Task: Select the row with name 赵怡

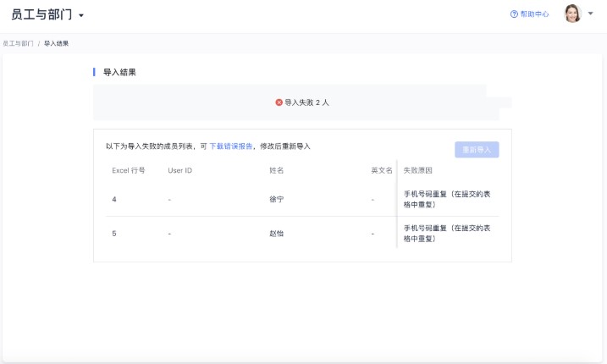Action: pos(276,233)
